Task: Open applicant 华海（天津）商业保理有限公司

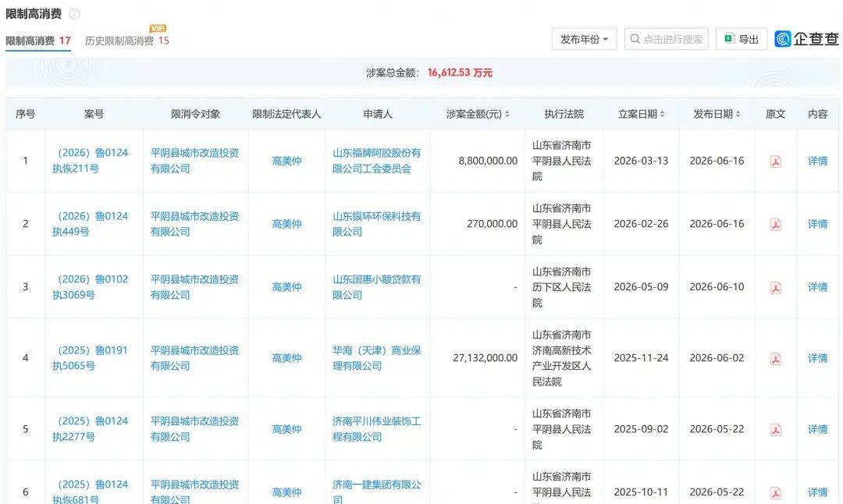Action: coord(377,358)
